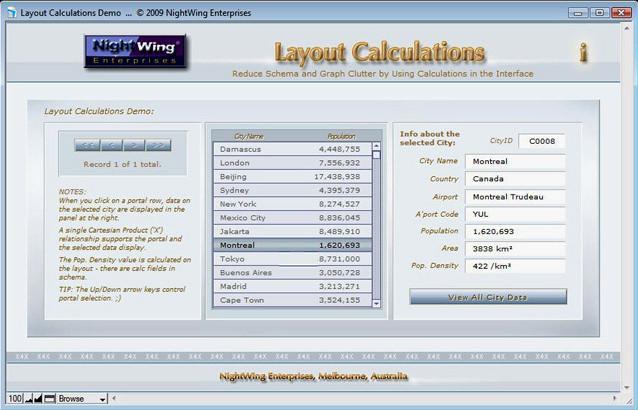This screenshot has width=638, height=410.
Task: Go to last record with >> button
Action: pos(158,145)
